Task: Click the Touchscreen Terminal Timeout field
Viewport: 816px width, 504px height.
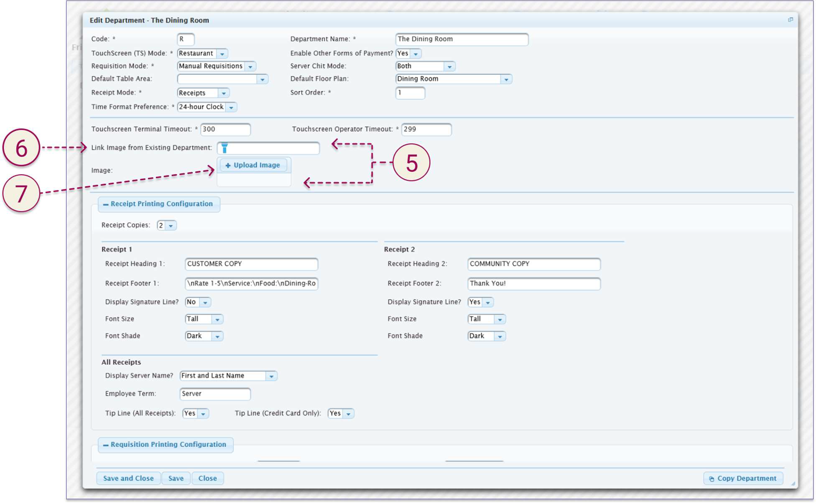Action: point(225,129)
